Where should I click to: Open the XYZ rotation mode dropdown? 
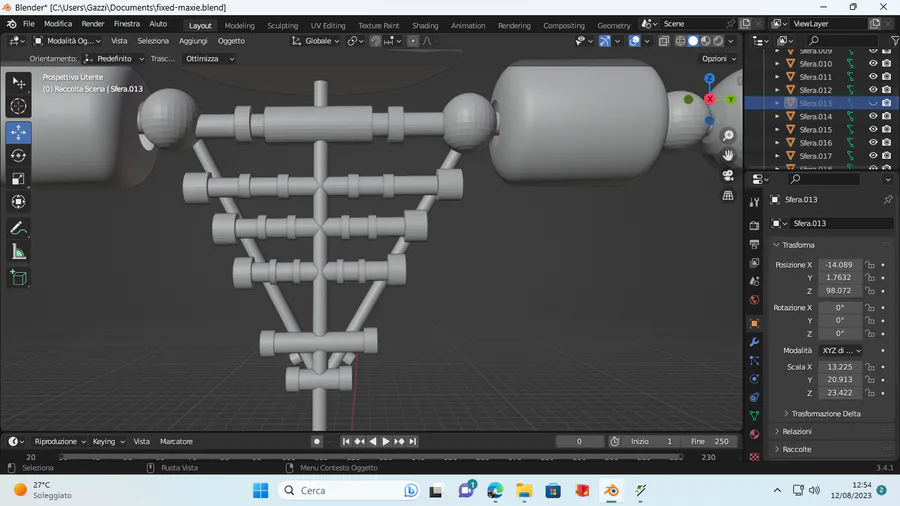(x=840, y=351)
